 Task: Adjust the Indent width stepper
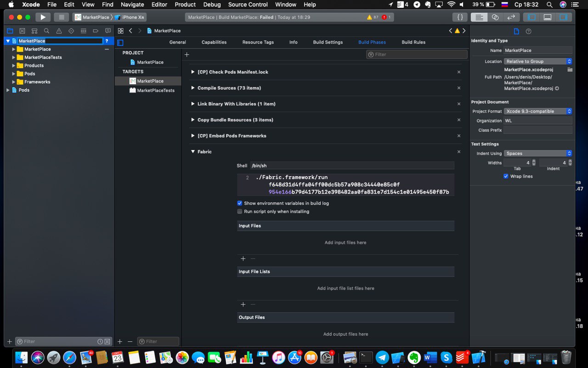point(570,163)
